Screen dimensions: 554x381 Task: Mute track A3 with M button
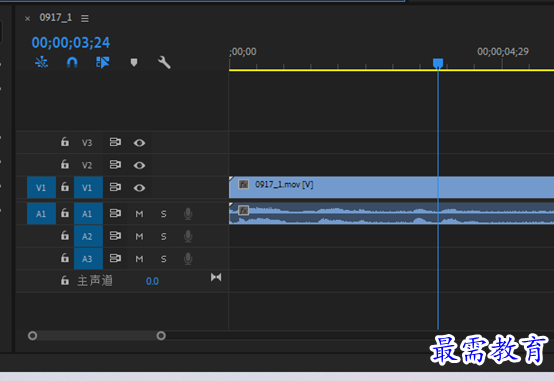click(140, 259)
